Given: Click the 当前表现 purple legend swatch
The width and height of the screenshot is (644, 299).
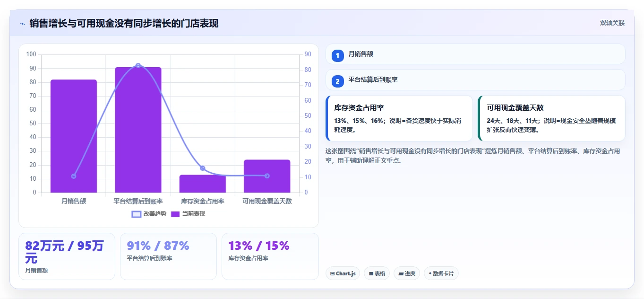Looking at the screenshot, I should coord(175,214).
